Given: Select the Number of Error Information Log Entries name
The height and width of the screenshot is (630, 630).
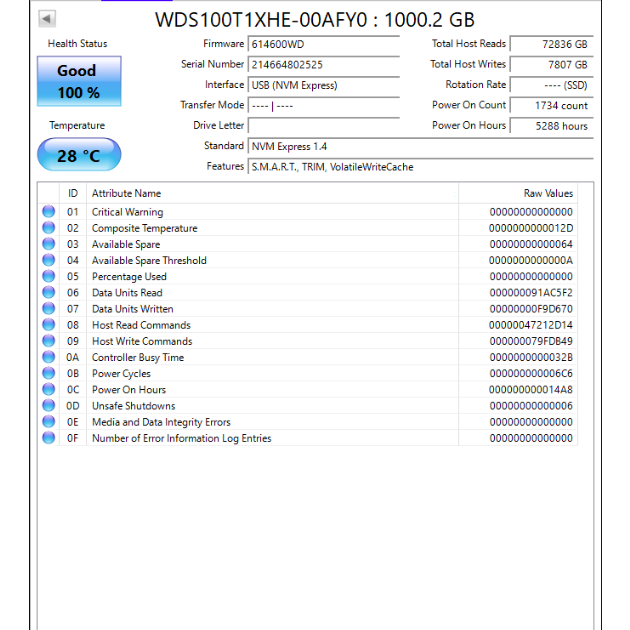Looking at the screenshot, I should [182, 438].
